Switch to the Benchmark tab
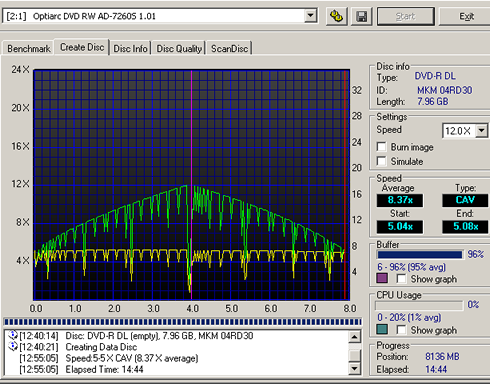The image size is (490, 384). click(29, 49)
